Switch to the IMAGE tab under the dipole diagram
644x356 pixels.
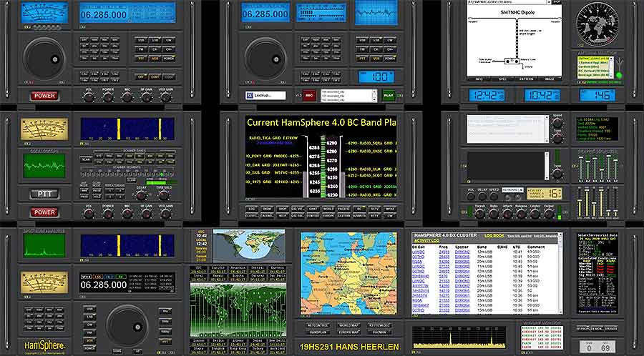click(x=550, y=79)
